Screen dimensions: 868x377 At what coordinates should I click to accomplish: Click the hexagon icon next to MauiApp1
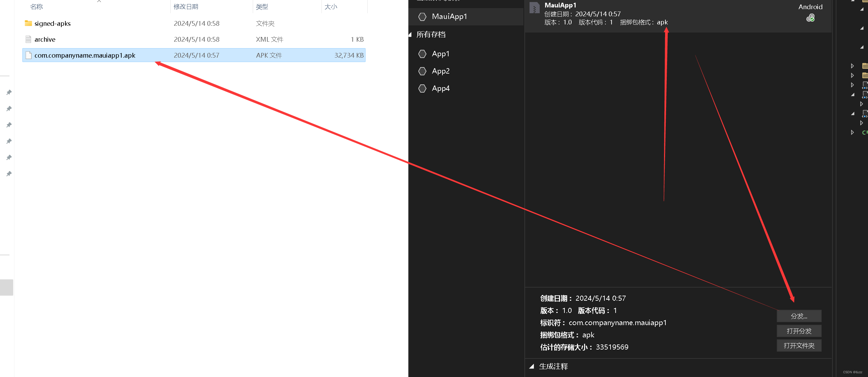(x=422, y=17)
